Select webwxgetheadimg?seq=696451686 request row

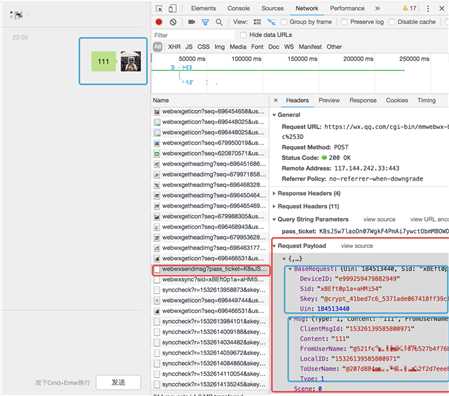210,164
